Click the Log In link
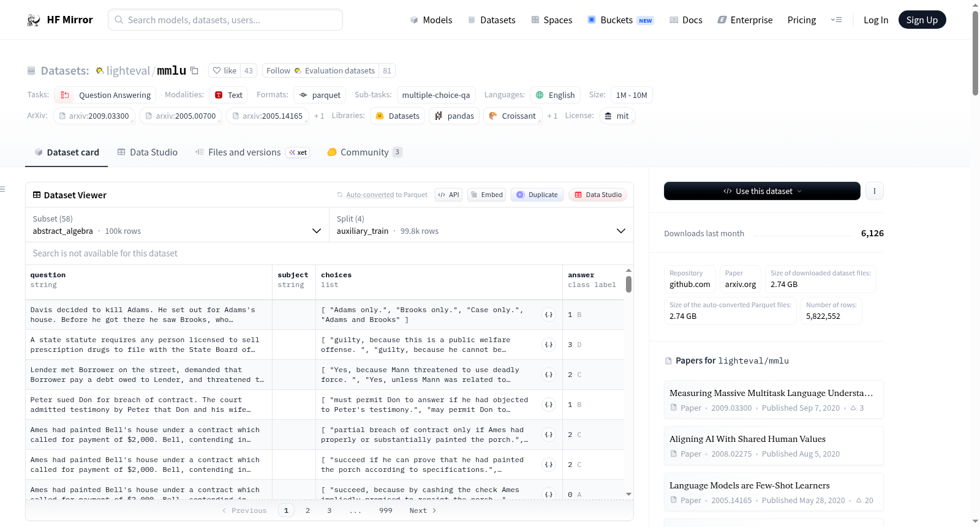 pos(875,20)
